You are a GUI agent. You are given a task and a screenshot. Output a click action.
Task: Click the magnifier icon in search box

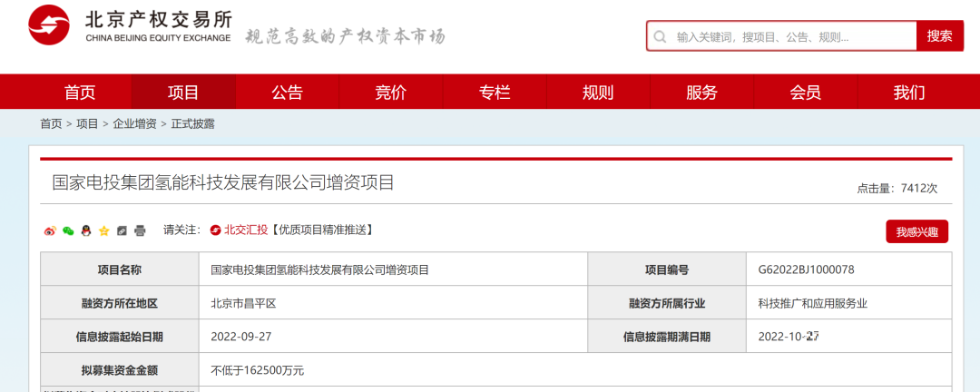pos(660,37)
